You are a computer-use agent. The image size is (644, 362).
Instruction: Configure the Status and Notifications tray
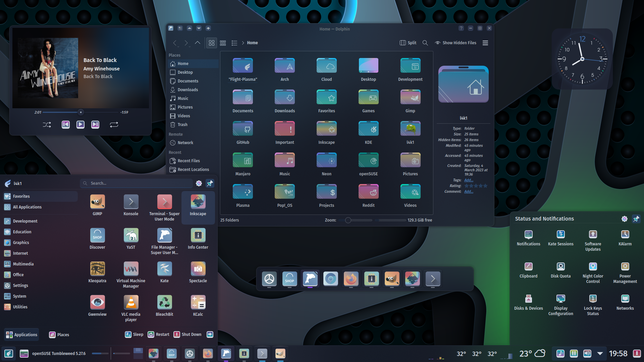[625, 219]
